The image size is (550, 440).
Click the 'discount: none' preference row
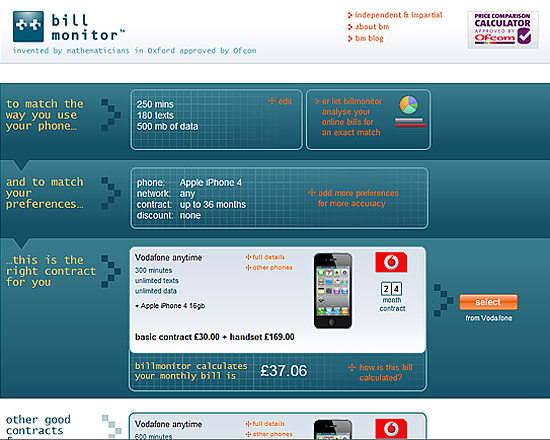(169, 215)
